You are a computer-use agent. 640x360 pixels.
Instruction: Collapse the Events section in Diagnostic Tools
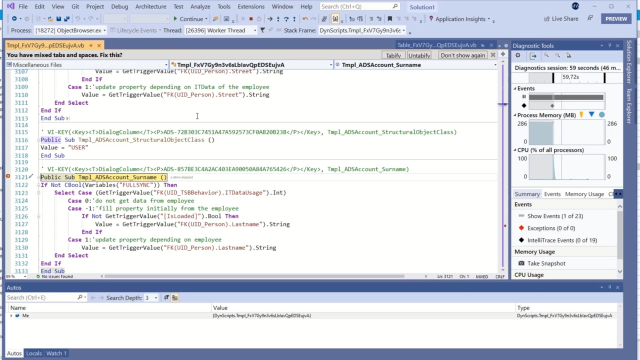515,88
